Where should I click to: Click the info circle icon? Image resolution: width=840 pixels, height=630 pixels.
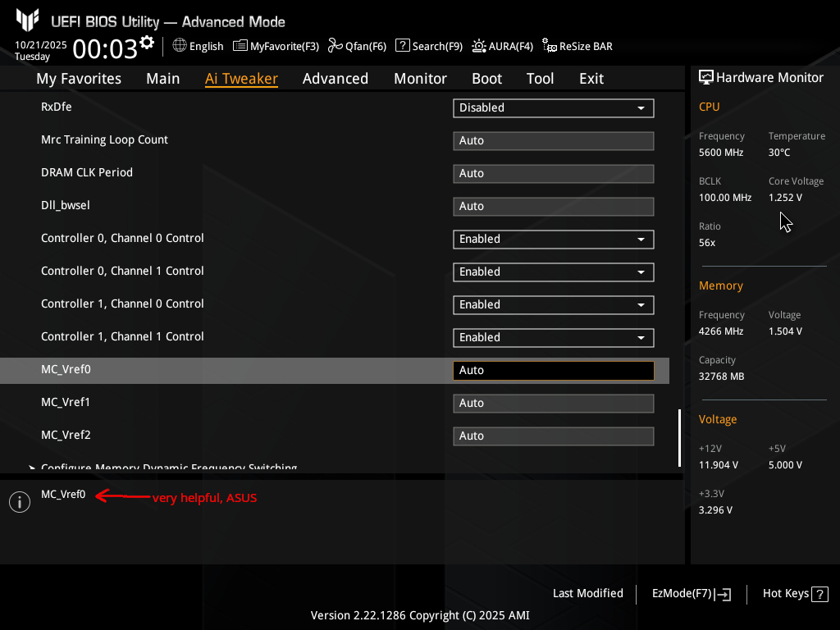click(20, 502)
